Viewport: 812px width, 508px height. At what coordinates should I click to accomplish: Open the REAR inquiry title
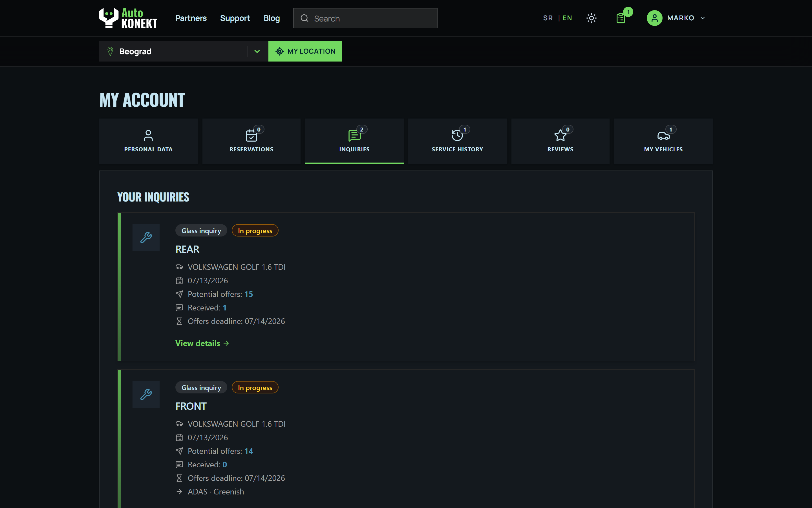pos(187,249)
